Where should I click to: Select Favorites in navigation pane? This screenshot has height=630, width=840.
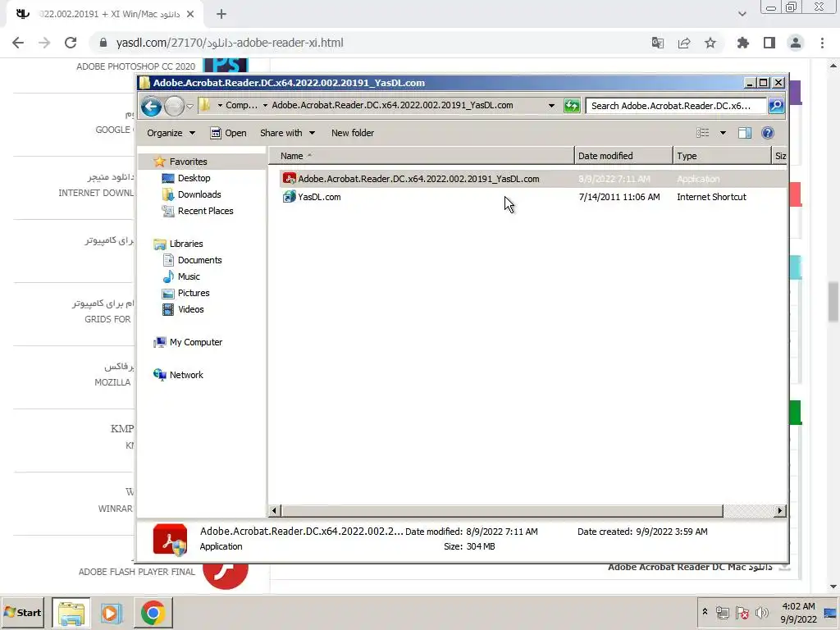tap(188, 162)
